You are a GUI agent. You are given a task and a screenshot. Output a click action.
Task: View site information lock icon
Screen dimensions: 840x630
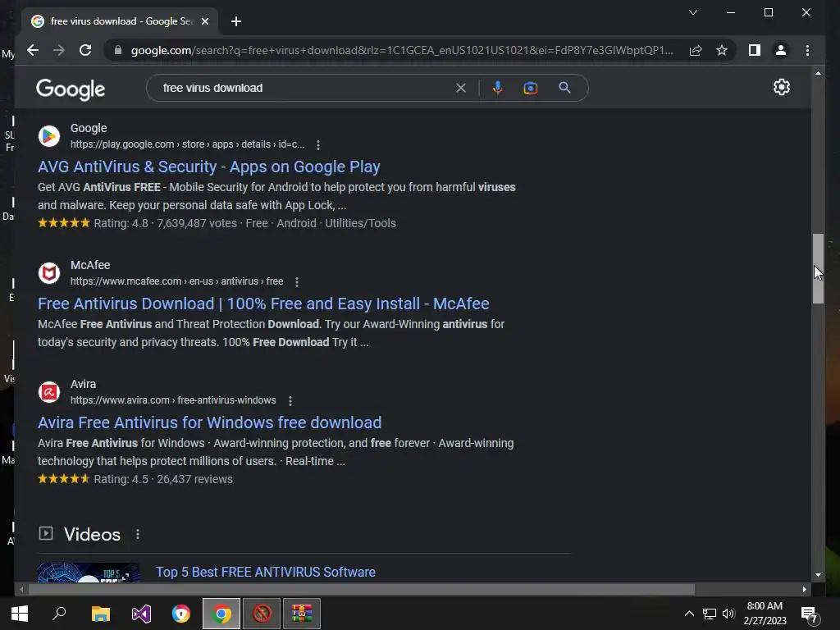coord(118,50)
